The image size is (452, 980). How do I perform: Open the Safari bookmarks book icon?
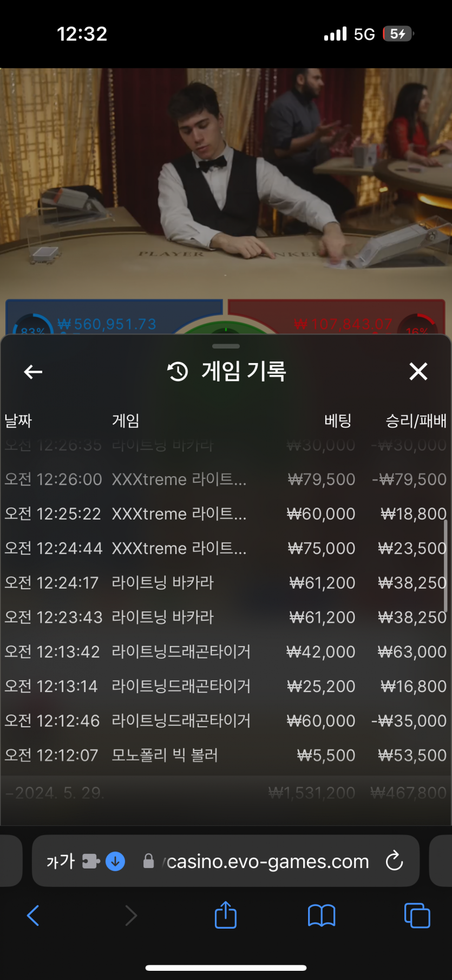[322, 916]
